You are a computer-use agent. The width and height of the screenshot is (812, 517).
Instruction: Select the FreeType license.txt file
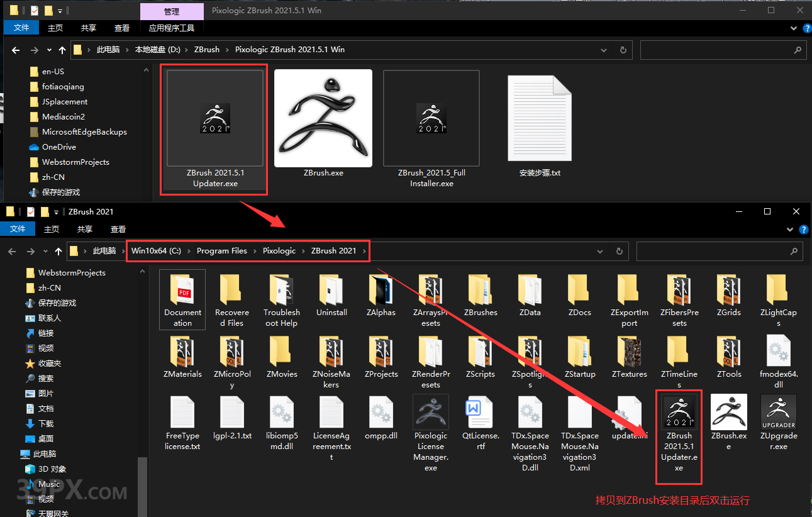click(182, 424)
